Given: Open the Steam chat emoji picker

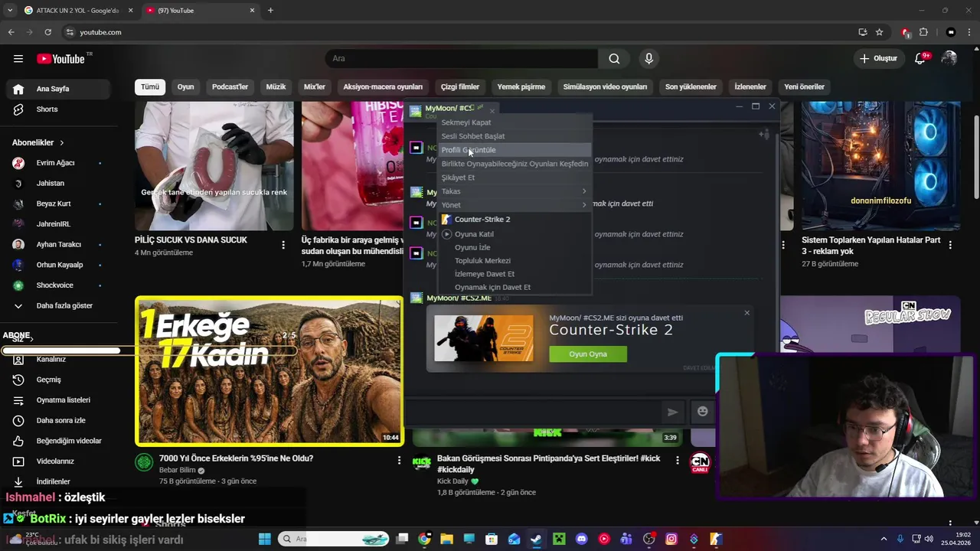Looking at the screenshot, I should tap(702, 412).
